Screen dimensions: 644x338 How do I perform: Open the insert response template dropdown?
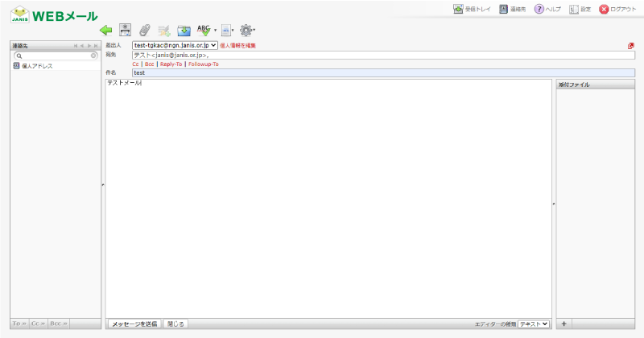pyautogui.click(x=226, y=30)
